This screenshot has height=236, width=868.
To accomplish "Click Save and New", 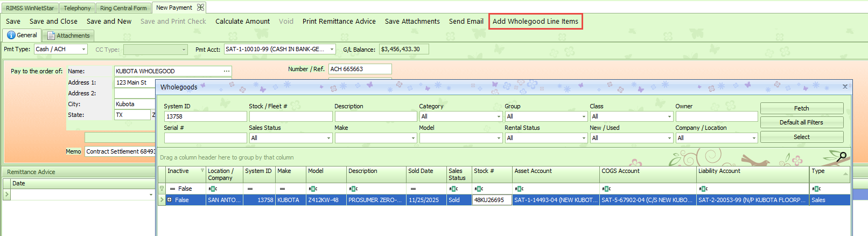I will click(x=109, y=22).
